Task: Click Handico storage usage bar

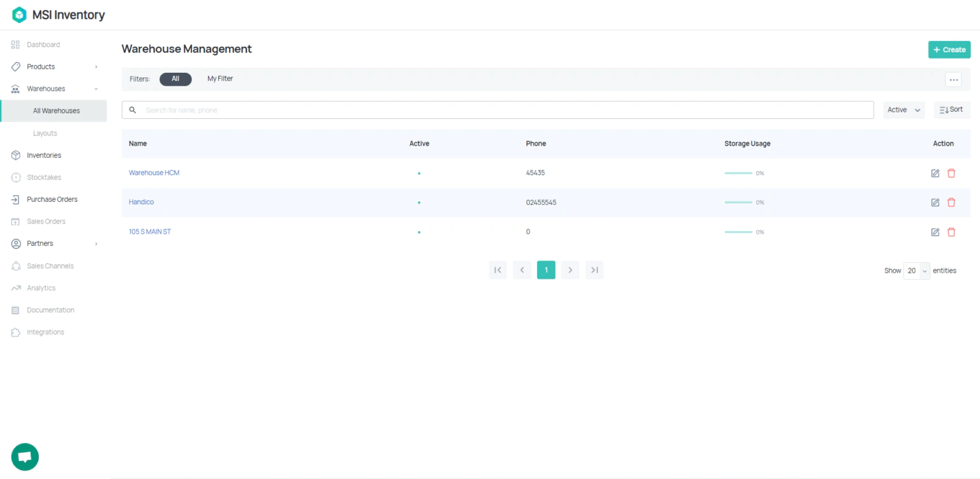Action: click(738, 202)
